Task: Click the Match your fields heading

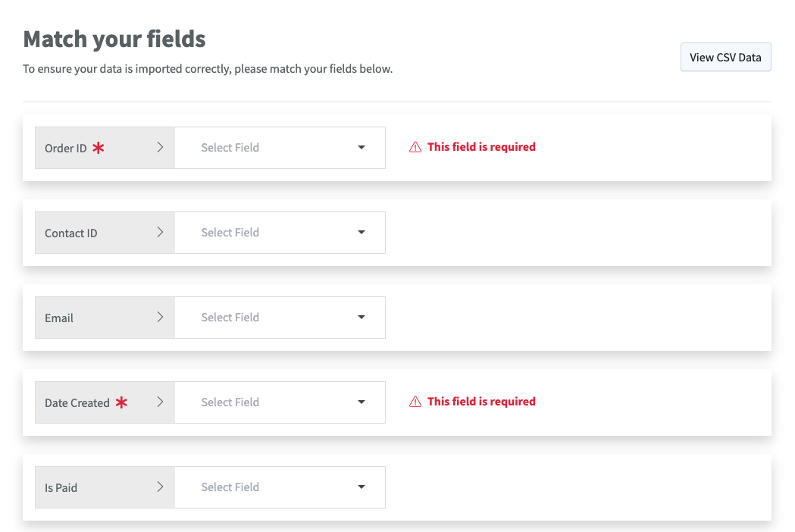Action: point(114,39)
